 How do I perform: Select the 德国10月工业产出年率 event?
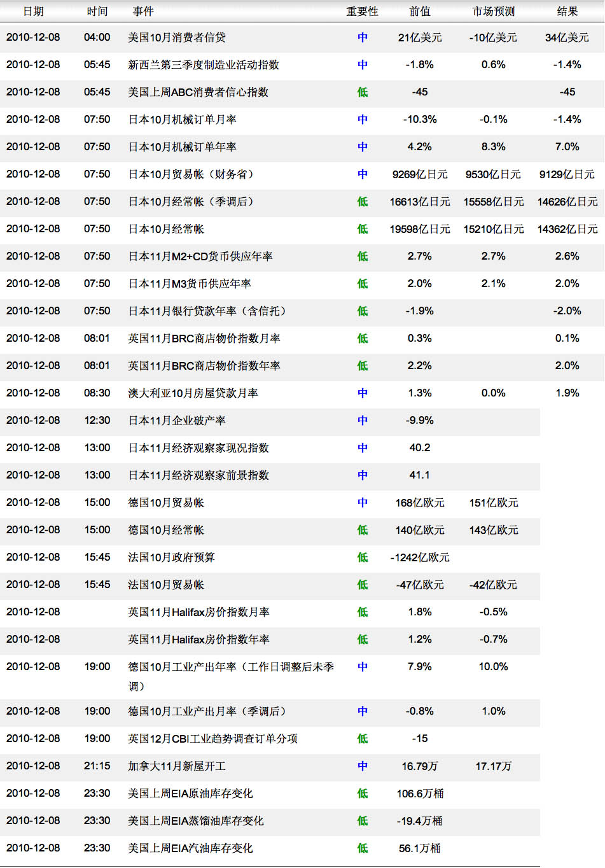tap(231, 676)
